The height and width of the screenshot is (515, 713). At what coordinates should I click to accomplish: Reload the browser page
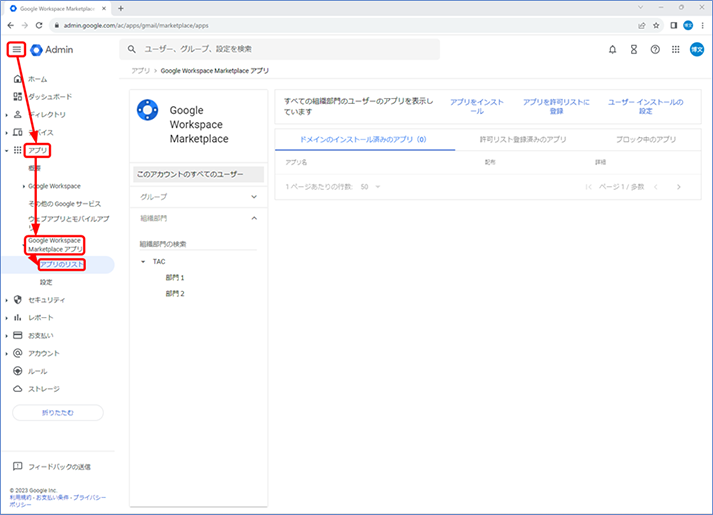[x=39, y=25]
